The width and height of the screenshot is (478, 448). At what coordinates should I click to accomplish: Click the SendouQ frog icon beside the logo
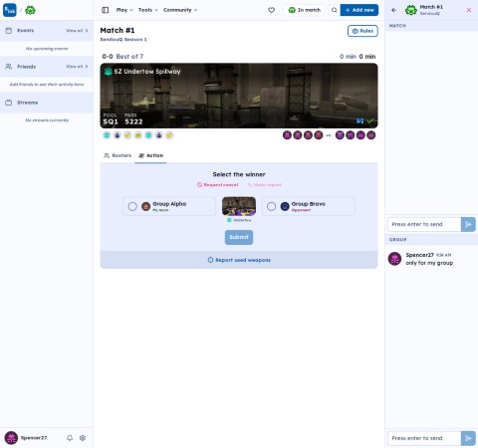pos(30,10)
